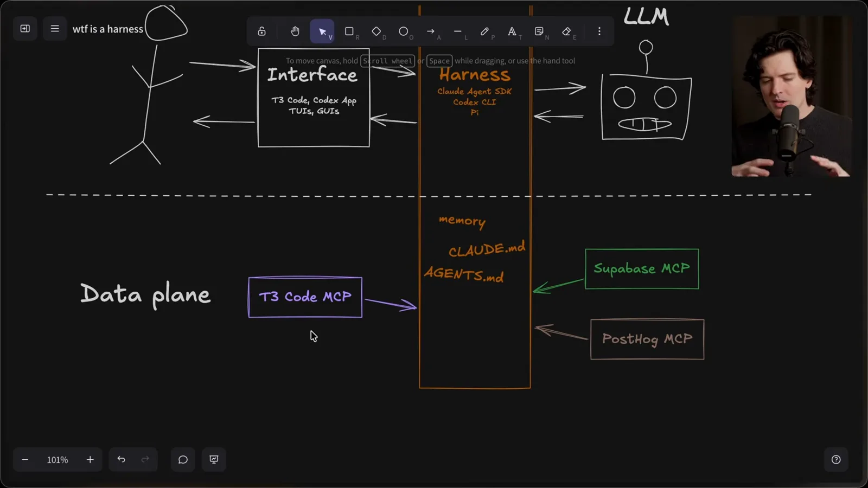Image resolution: width=868 pixels, height=488 pixels.
Task: Select the Supabase MCP box
Action: click(x=642, y=269)
